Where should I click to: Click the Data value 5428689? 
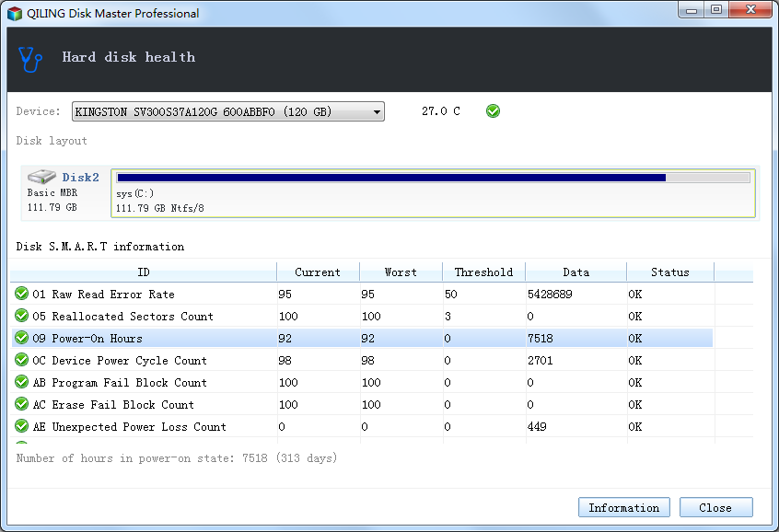click(550, 294)
